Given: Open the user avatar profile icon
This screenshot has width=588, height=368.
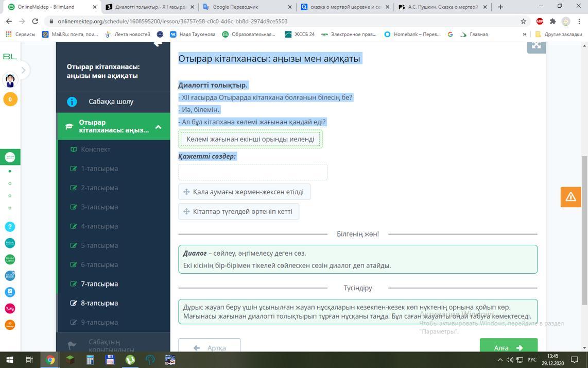Looking at the screenshot, I should pos(10,80).
